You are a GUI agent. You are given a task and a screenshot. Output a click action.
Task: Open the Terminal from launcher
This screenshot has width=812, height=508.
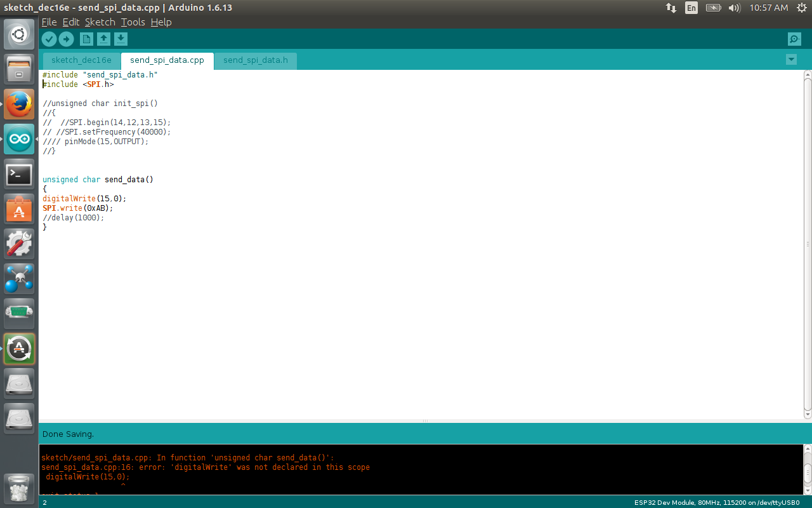point(19,174)
